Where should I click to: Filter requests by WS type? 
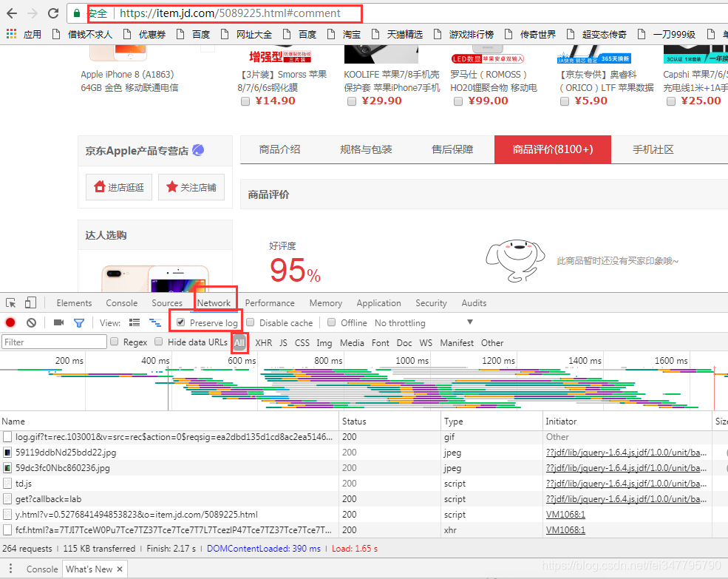pyautogui.click(x=426, y=342)
